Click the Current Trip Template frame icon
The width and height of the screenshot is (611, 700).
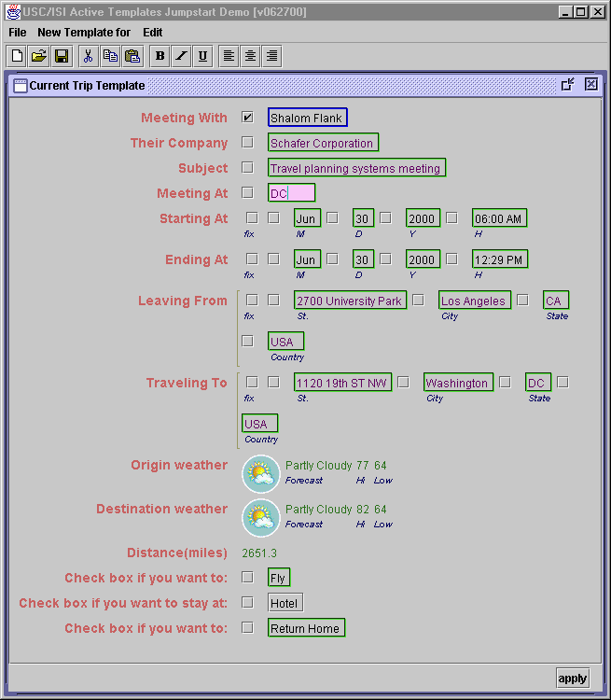[x=21, y=85]
